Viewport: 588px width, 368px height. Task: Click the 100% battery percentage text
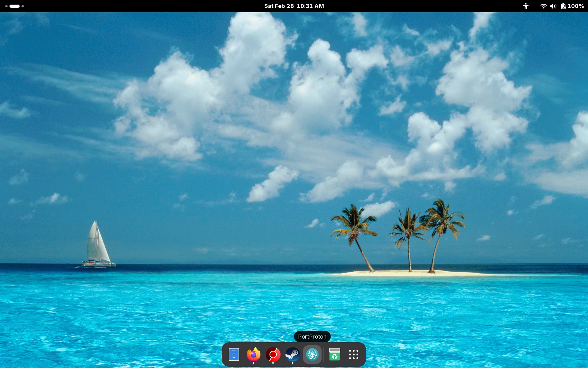tap(576, 6)
